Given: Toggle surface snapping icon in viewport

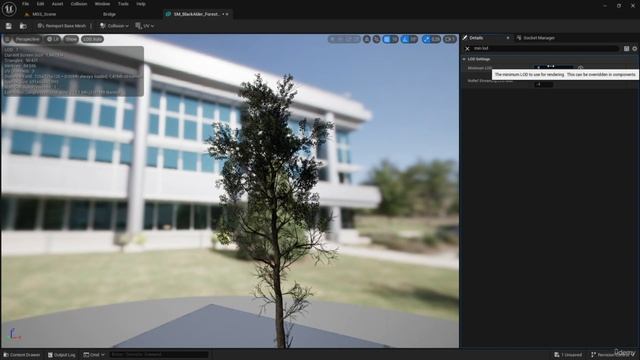Looking at the screenshot, I should click(376, 39).
